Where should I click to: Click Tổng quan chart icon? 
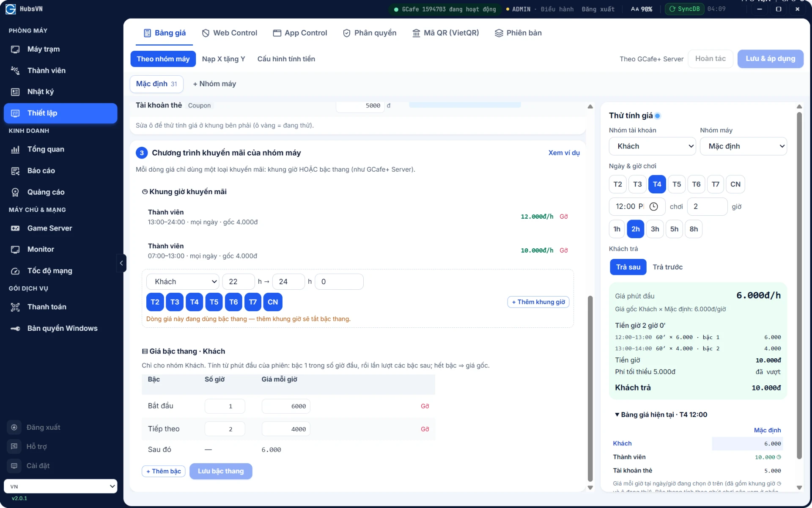tap(15, 149)
